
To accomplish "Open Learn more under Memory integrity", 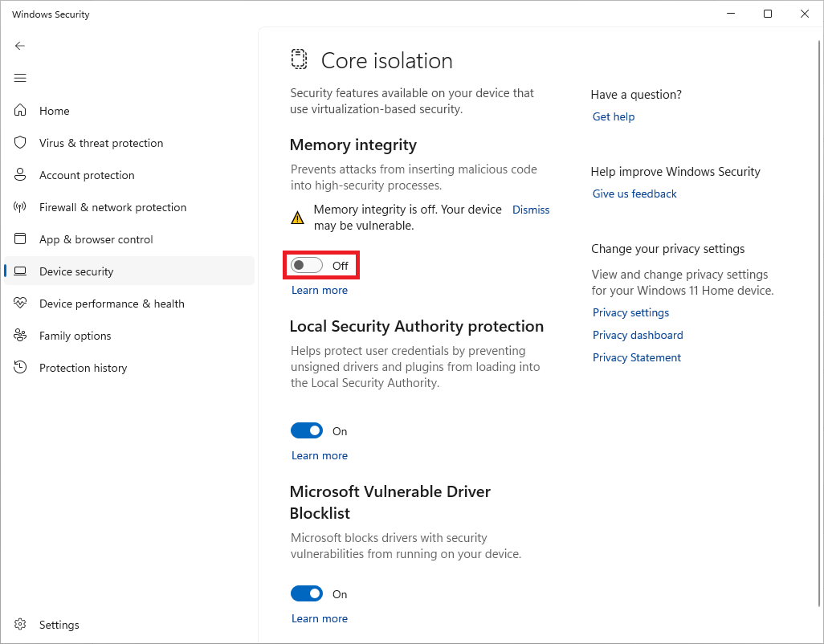I will (x=319, y=290).
